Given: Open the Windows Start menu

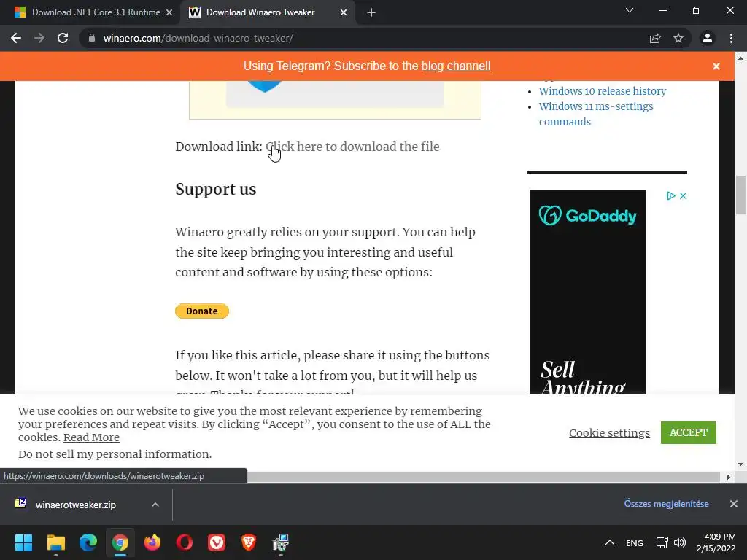Looking at the screenshot, I should coord(23,542).
